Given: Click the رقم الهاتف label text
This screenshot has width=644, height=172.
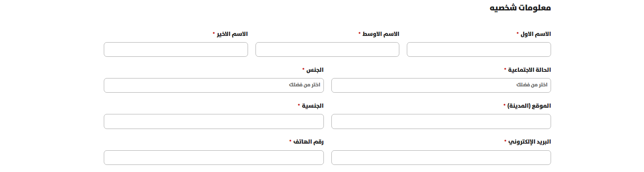Looking at the screenshot, I should click(308, 142).
